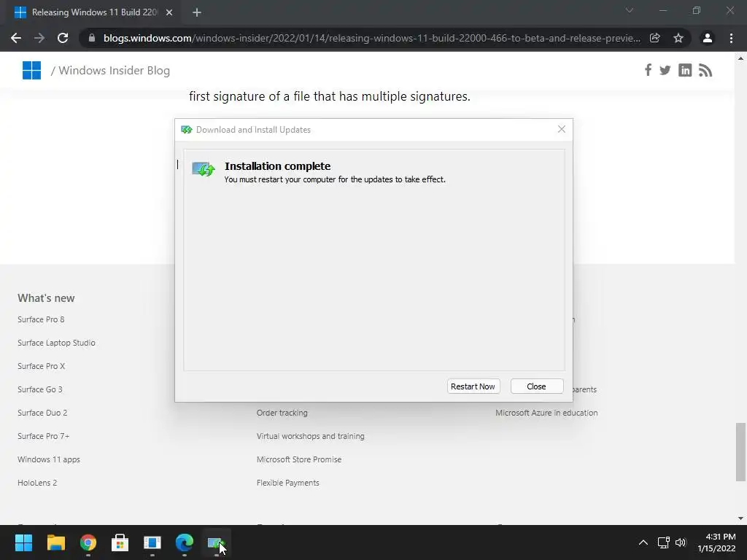Click the update installer taskbar icon
The image size is (747, 560).
click(217, 542)
